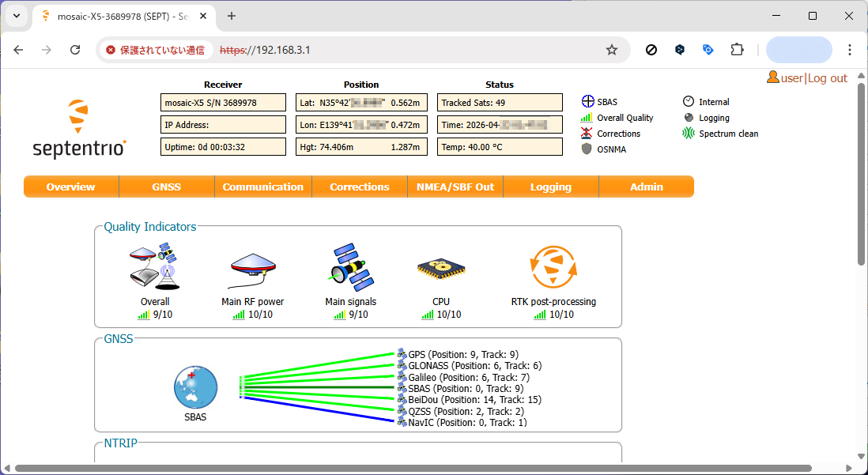Click the Spectrum clean status icon
This screenshot has height=475, width=868.
coord(689,134)
